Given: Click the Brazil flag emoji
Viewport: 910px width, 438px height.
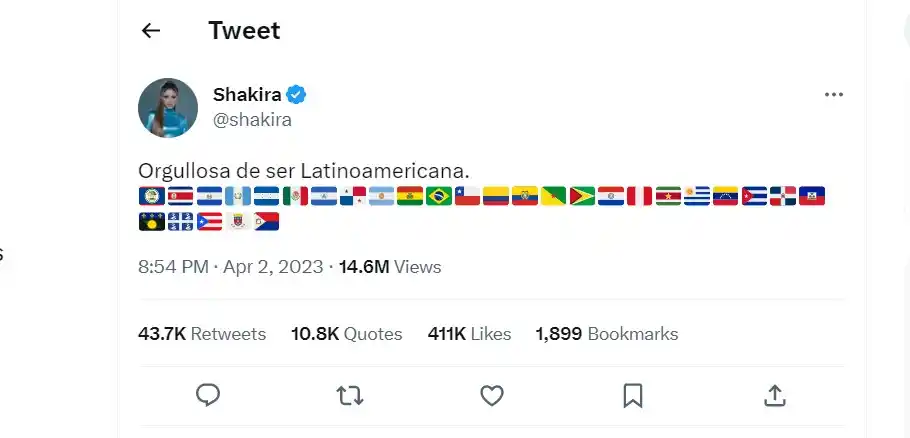Looking at the screenshot, I should 439,196.
